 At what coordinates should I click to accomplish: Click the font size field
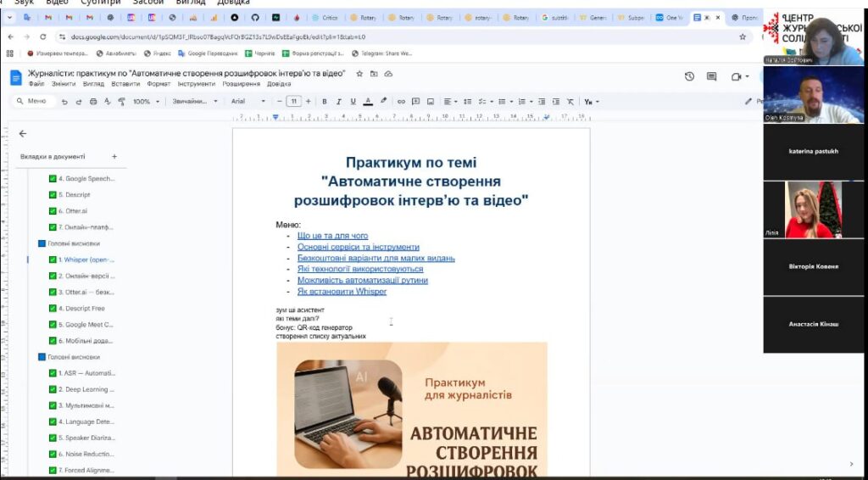tap(294, 102)
